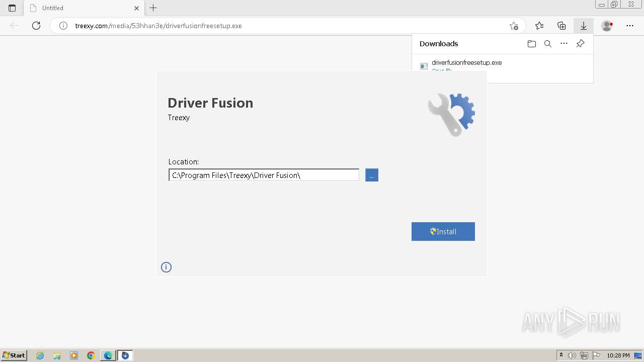The image size is (644, 362).
Task: Pin the Downloads panel
Action: 580,44
